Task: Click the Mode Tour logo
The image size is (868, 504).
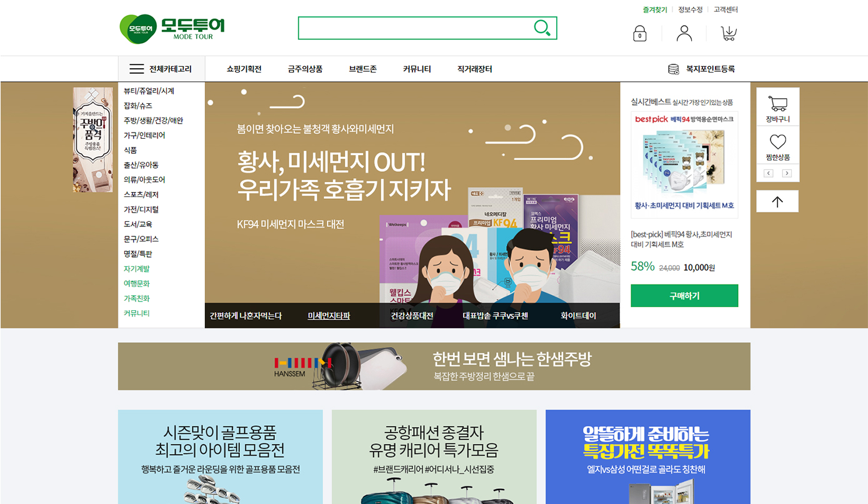Action: 172,28
